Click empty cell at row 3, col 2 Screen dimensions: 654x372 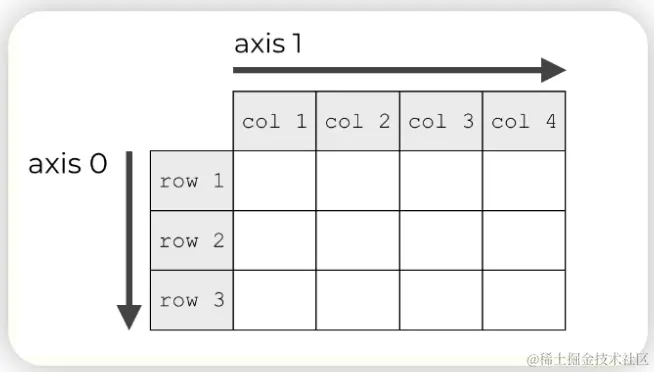[358, 300]
